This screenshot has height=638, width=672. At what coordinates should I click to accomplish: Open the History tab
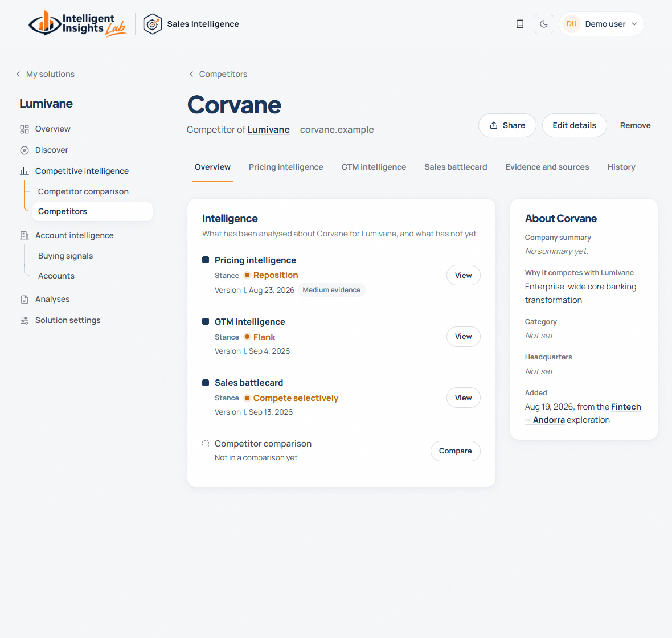point(621,167)
